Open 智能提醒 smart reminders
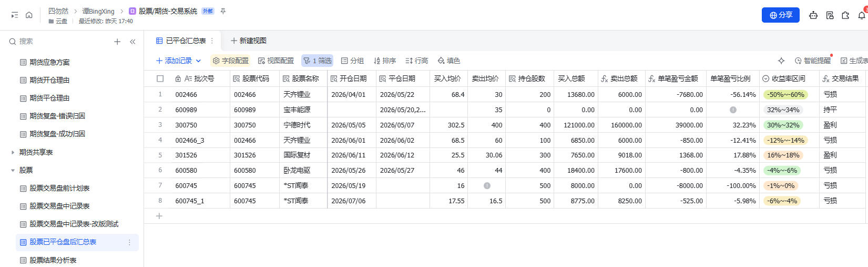 point(813,61)
